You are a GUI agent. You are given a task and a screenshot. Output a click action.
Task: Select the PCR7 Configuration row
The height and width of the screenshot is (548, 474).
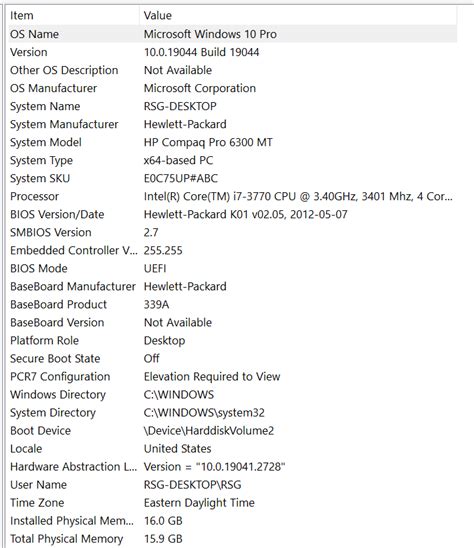(232, 376)
